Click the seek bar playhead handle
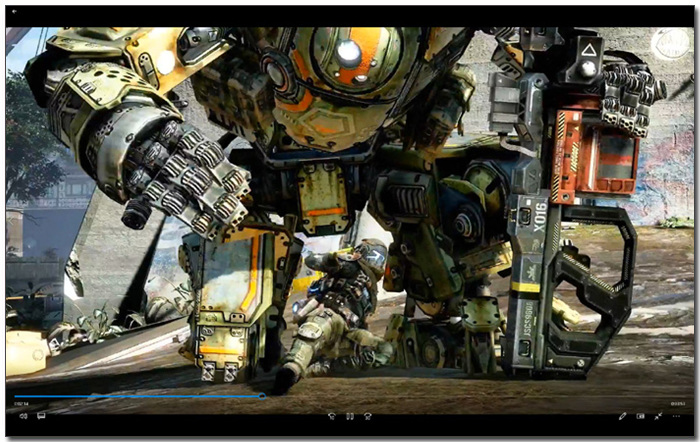Image resolution: width=700 pixels, height=442 pixels. click(262, 396)
